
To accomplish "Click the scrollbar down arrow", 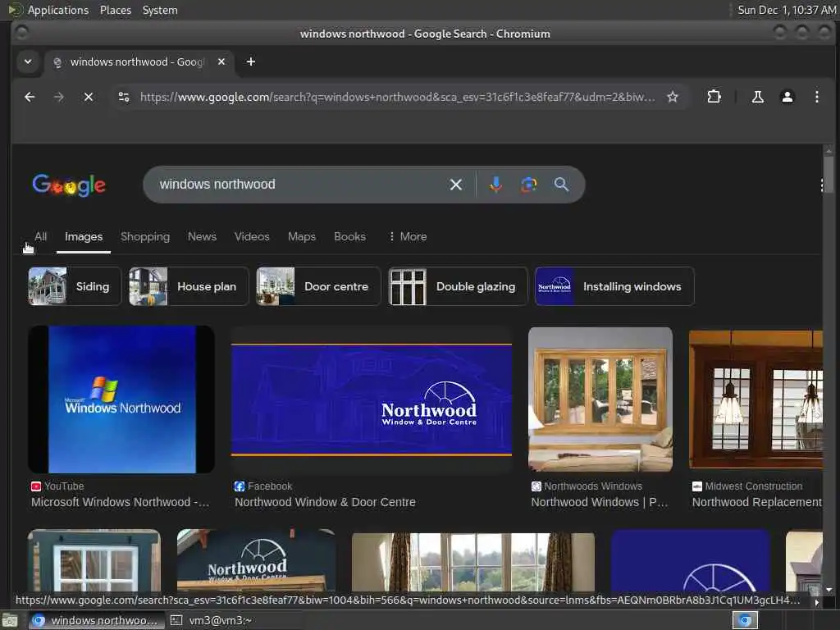I will [x=829, y=590].
